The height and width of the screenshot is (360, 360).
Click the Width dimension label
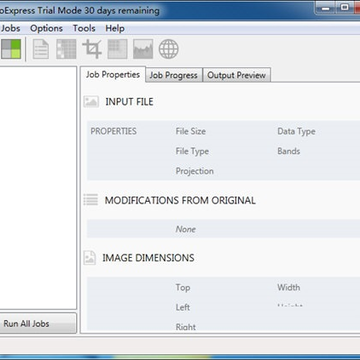point(289,287)
